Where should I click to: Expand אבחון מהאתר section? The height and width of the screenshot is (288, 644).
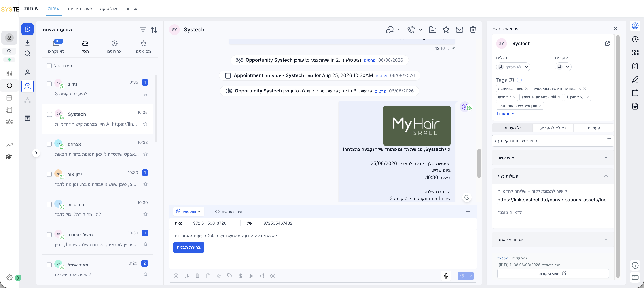click(x=553, y=240)
